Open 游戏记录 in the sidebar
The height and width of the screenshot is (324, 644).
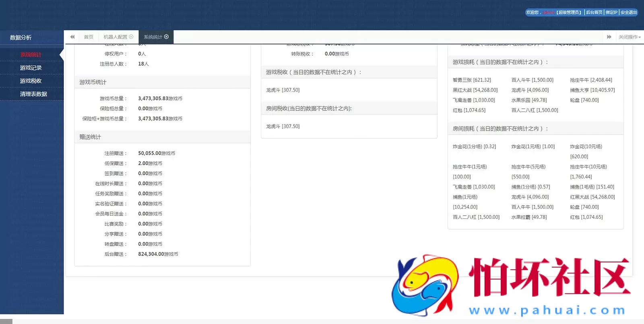(31, 68)
